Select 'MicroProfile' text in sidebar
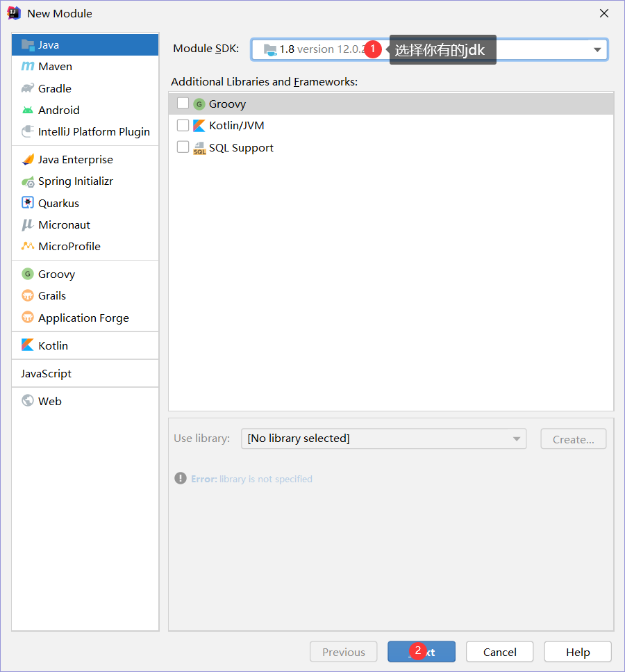This screenshot has width=625, height=672. point(69,247)
